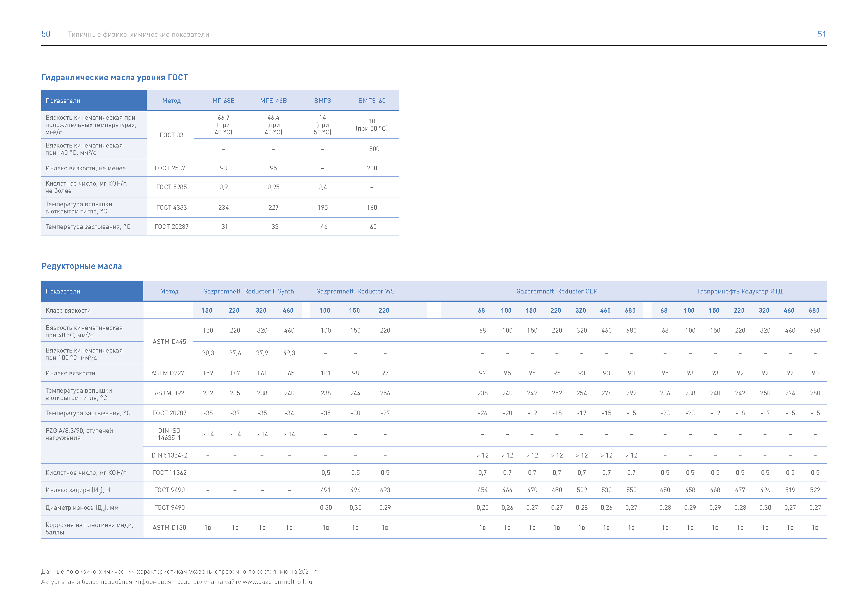Click the row label "Кислотное число, мг KOH/г, не более"

[x=86, y=187]
